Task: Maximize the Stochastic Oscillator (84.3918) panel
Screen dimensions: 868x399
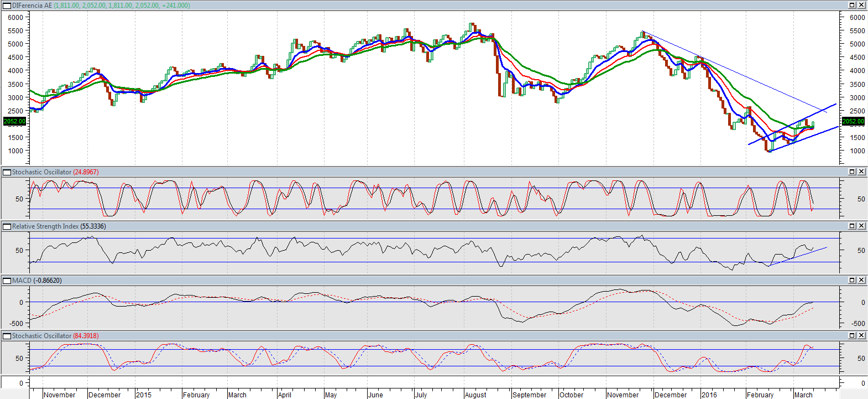Action: click(x=852, y=335)
